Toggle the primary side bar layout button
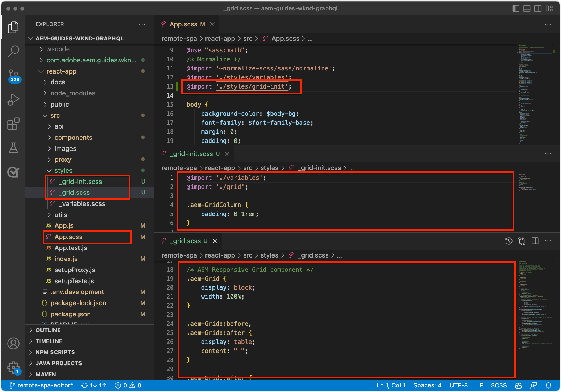 pos(516,8)
